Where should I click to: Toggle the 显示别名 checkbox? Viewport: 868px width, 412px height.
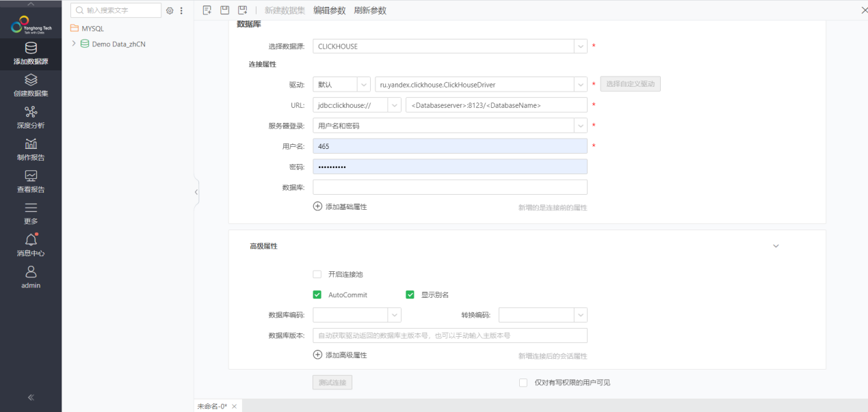[x=410, y=295]
